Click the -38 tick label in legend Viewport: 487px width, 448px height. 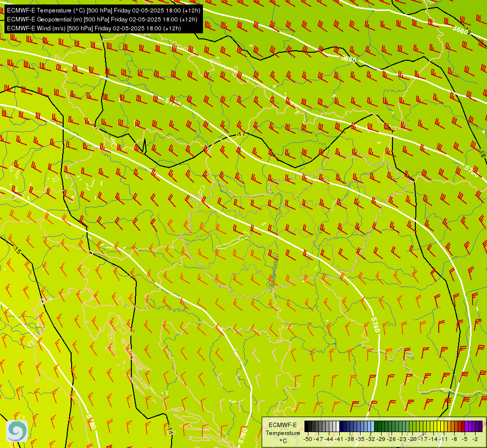[x=350, y=439]
